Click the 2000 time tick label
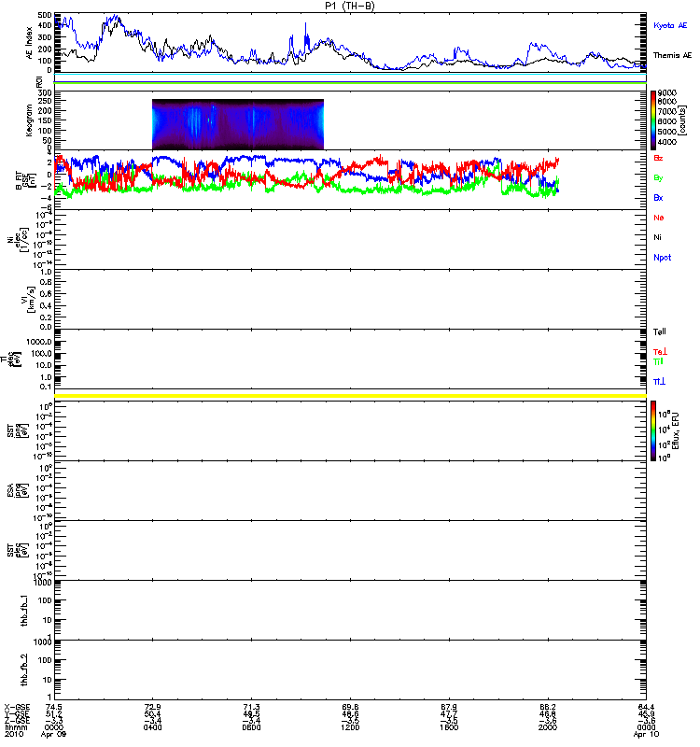This screenshot has height=747, width=700. (x=548, y=727)
